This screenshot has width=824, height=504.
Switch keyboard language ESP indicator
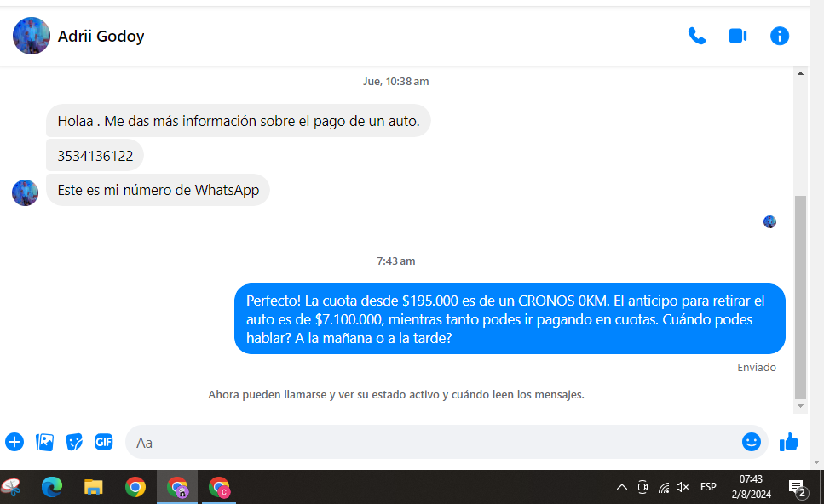click(x=708, y=487)
